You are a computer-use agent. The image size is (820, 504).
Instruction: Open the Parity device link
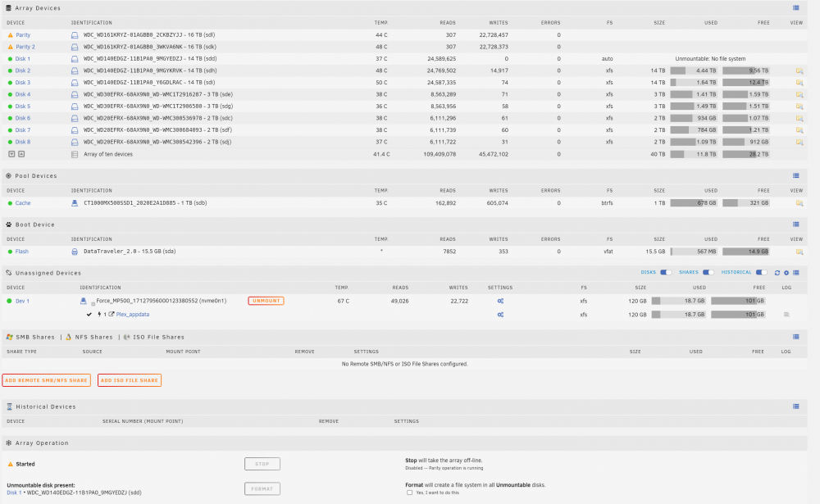click(23, 35)
